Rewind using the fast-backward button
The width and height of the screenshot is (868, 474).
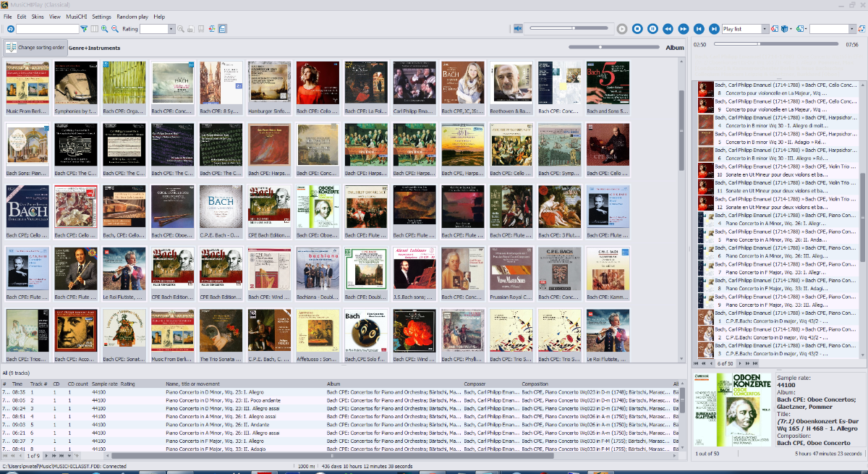tap(668, 28)
